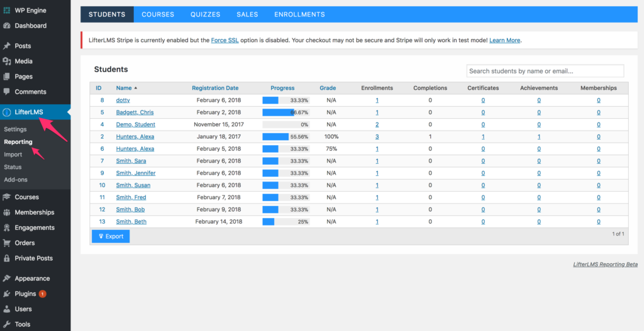Viewport: 644px width, 331px height.
Task: Click the Tools wrench icon
Action: [x=6, y=324]
